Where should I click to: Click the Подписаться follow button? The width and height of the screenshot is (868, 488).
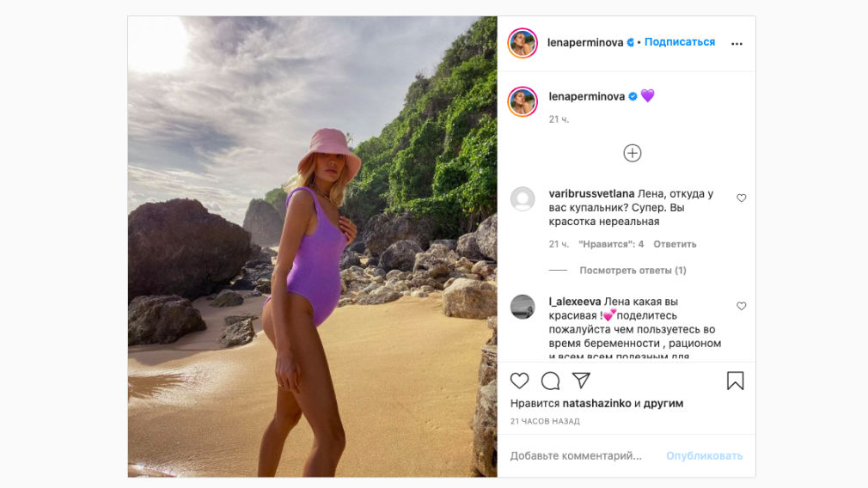(680, 42)
